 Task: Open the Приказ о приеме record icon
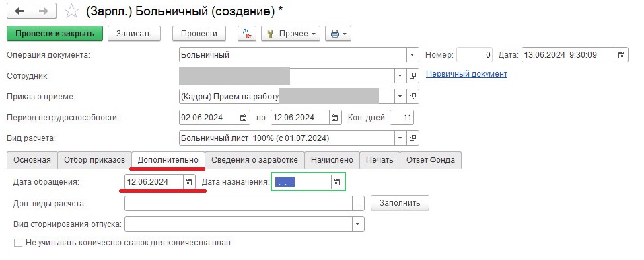[x=413, y=97]
